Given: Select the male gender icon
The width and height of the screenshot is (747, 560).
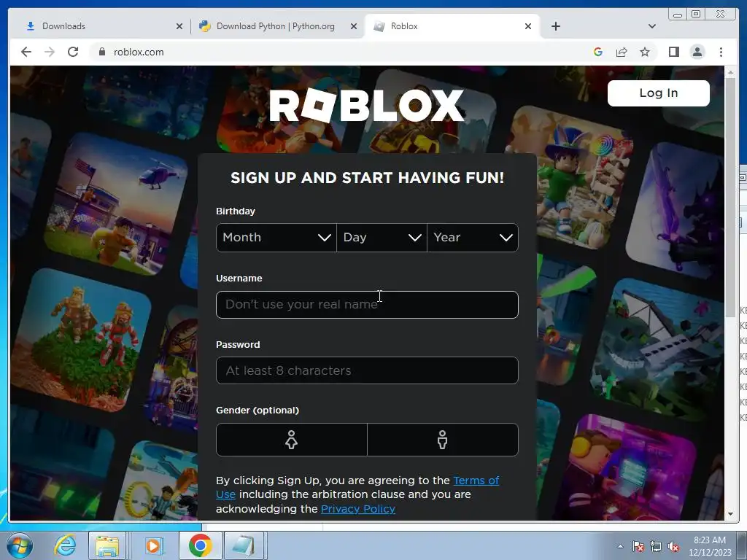Looking at the screenshot, I should pos(443,440).
